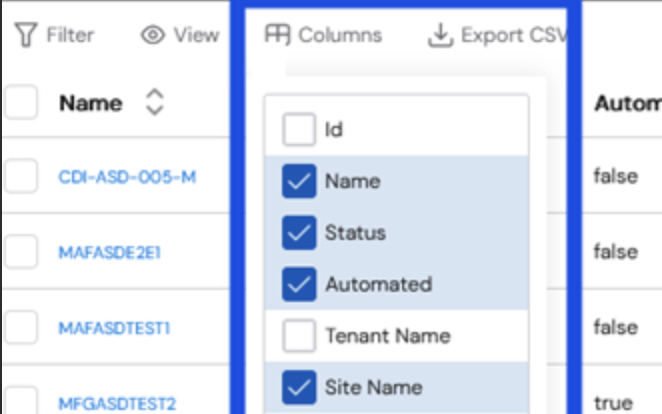Select the MAFASDE2E1 row checkbox
The height and width of the screenshot is (414, 662).
[x=21, y=252]
